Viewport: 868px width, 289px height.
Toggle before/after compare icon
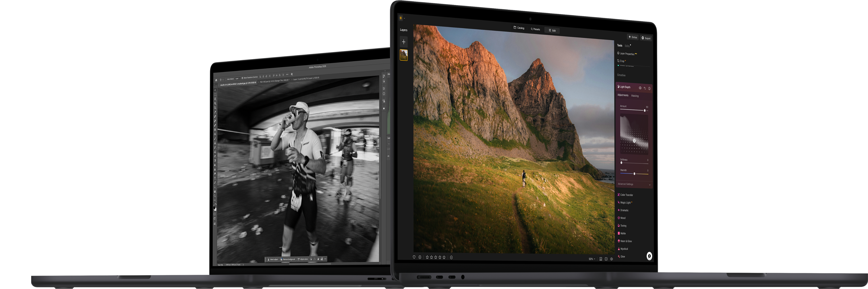(x=606, y=259)
